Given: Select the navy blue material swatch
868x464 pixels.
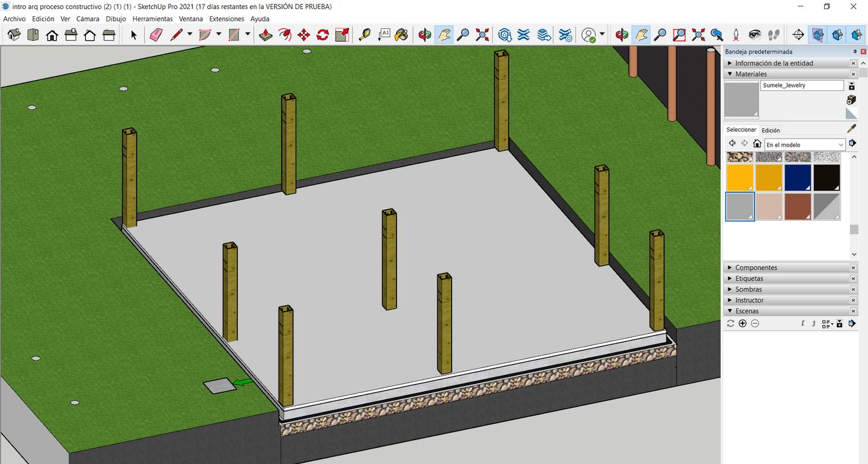Looking at the screenshot, I should click(x=798, y=177).
